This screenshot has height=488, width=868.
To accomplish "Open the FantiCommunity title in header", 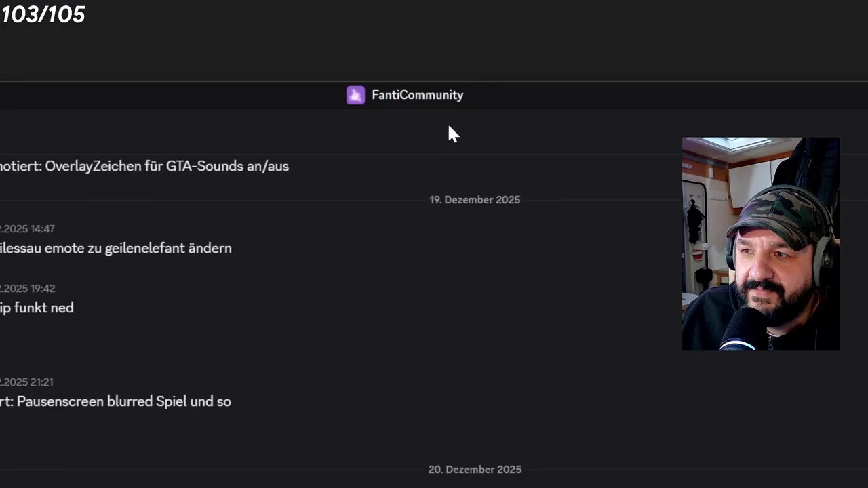I will (x=417, y=96).
